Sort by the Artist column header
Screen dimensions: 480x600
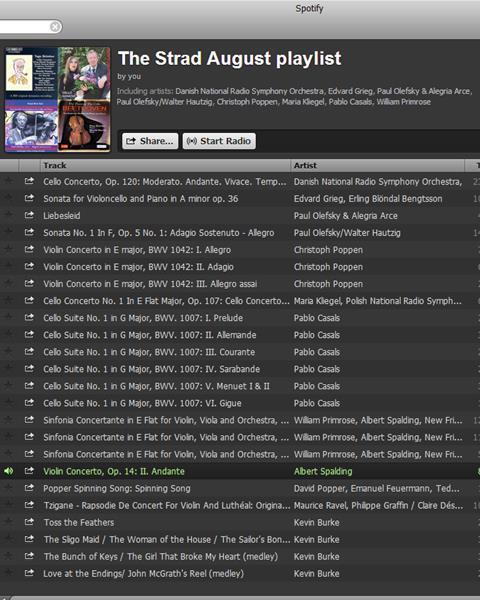pyautogui.click(x=377, y=165)
